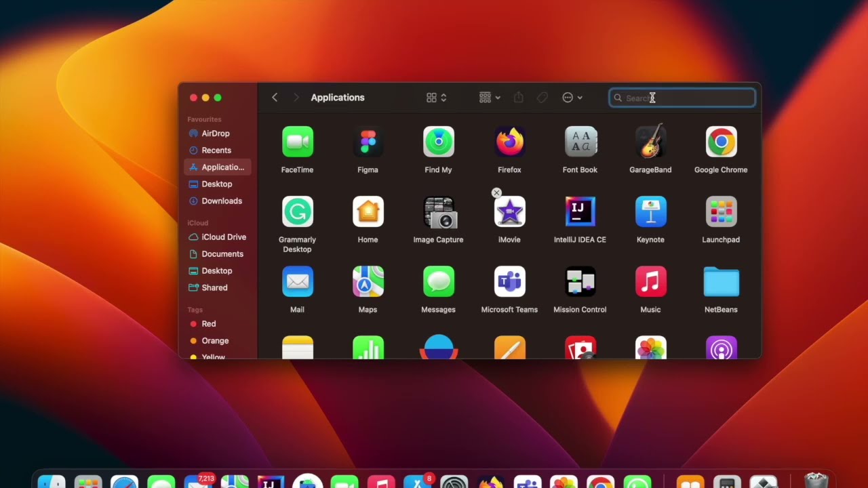This screenshot has height=488, width=868.
Task: Select the Maps application icon
Action: pos(368,281)
